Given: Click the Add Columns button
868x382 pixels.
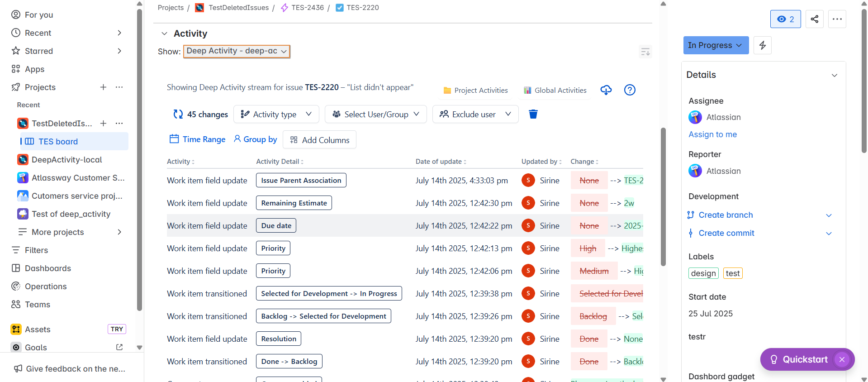Looking at the screenshot, I should [x=319, y=140].
